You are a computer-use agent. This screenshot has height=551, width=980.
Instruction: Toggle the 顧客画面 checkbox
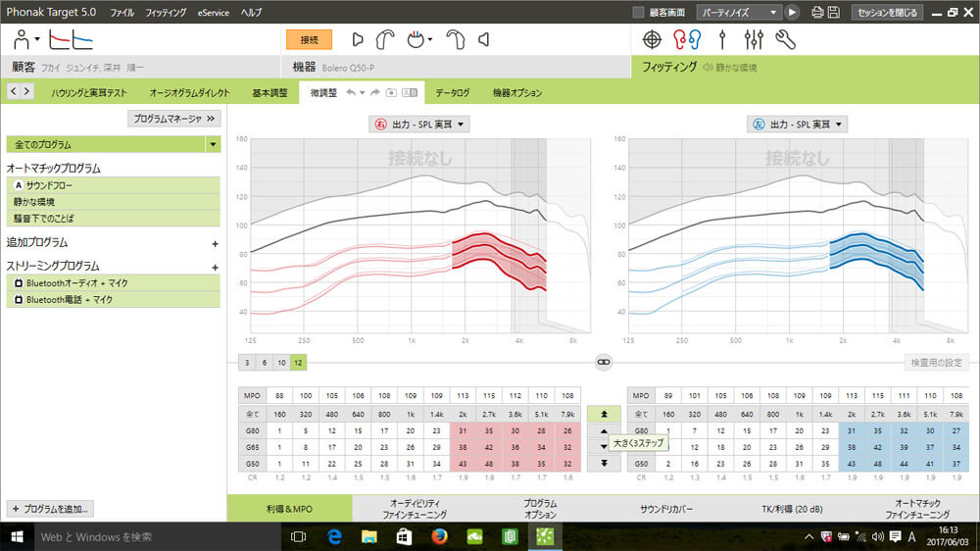pyautogui.click(x=638, y=12)
